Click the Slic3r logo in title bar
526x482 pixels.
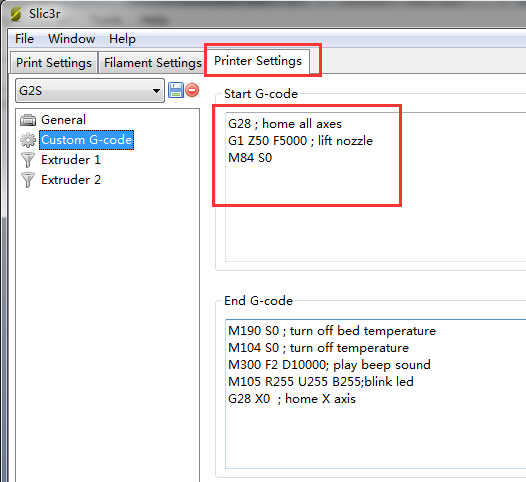point(15,14)
